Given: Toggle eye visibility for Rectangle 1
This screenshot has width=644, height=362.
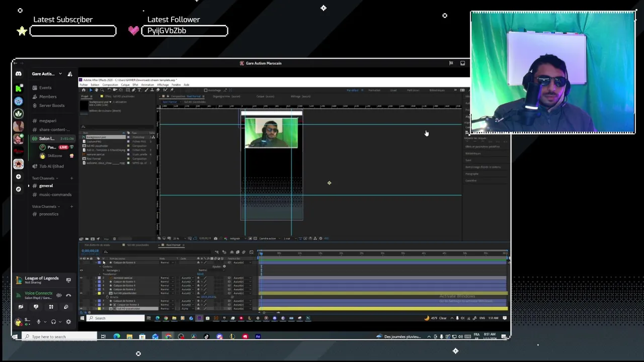Looking at the screenshot, I should pos(81,270).
